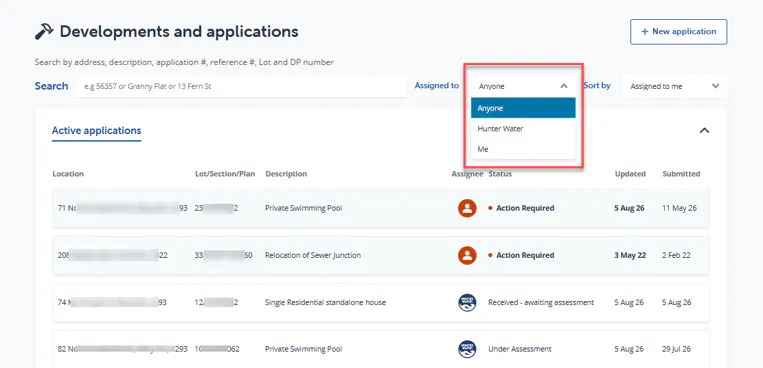
Task: Open the Sort by dropdown
Action: click(675, 86)
